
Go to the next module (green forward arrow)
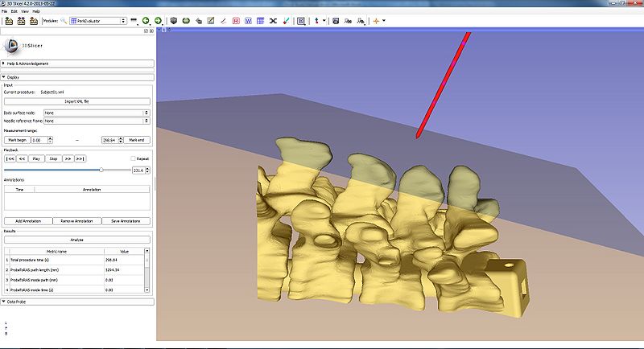coord(158,20)
